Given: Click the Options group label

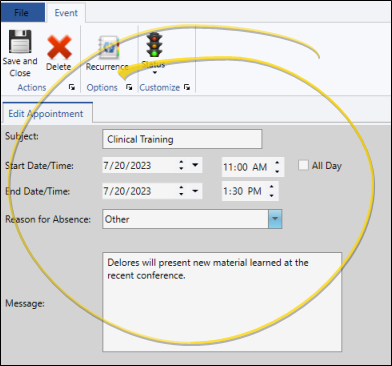Looking at the screenshot, I should [102, 87].
